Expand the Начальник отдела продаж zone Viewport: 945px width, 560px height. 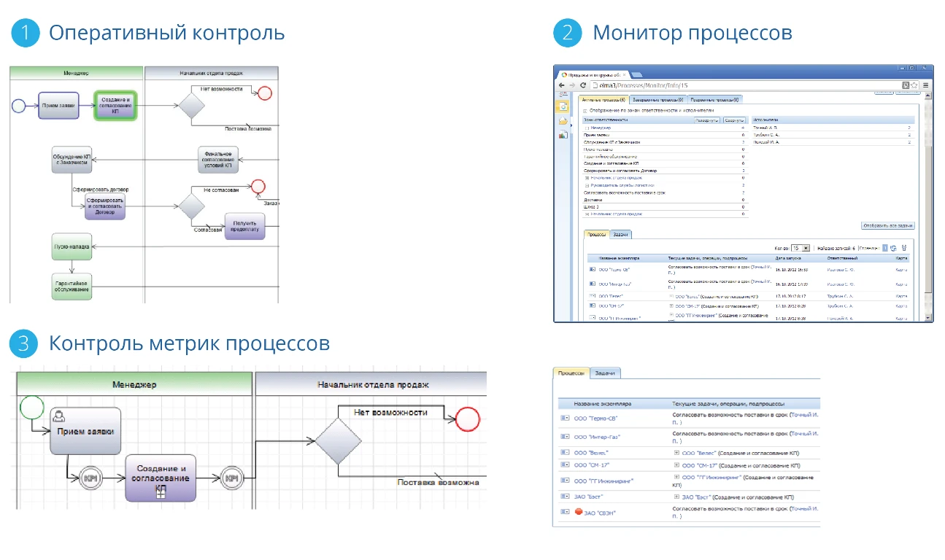[588, 177]
